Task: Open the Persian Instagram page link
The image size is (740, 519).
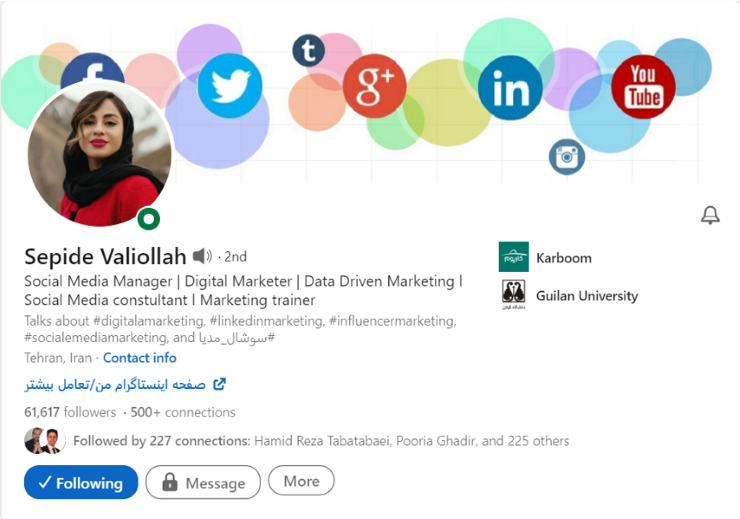Action: pyautogui.click(x=115, y=385)
